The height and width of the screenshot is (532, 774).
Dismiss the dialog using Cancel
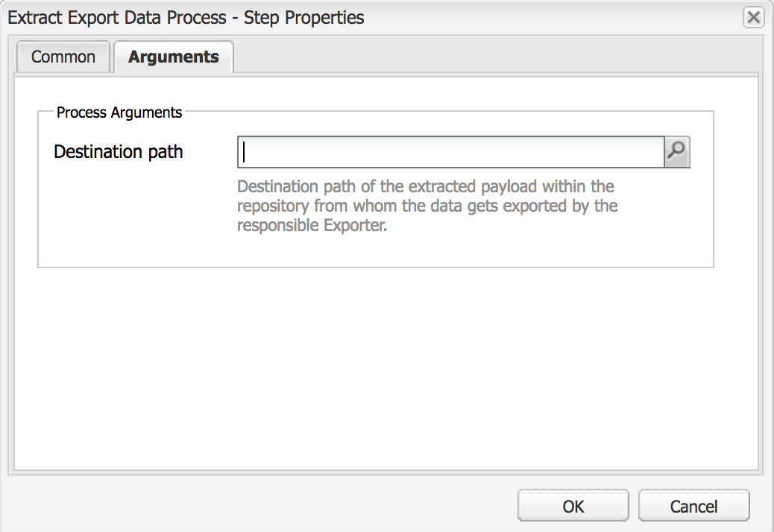click(x=693, y=506)
